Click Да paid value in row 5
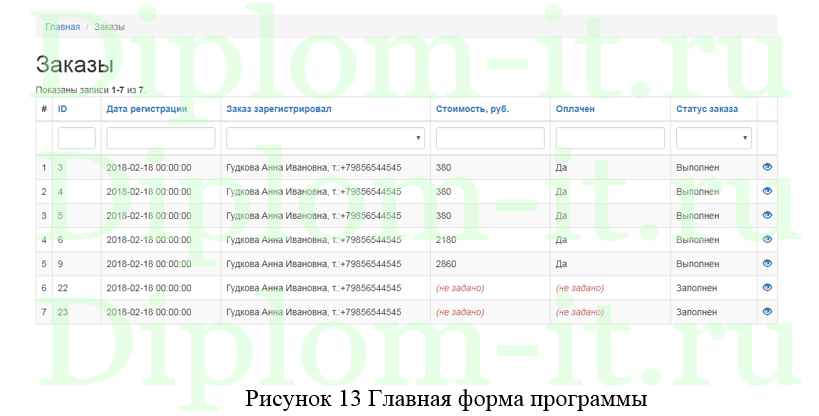 tap(561, 264)
